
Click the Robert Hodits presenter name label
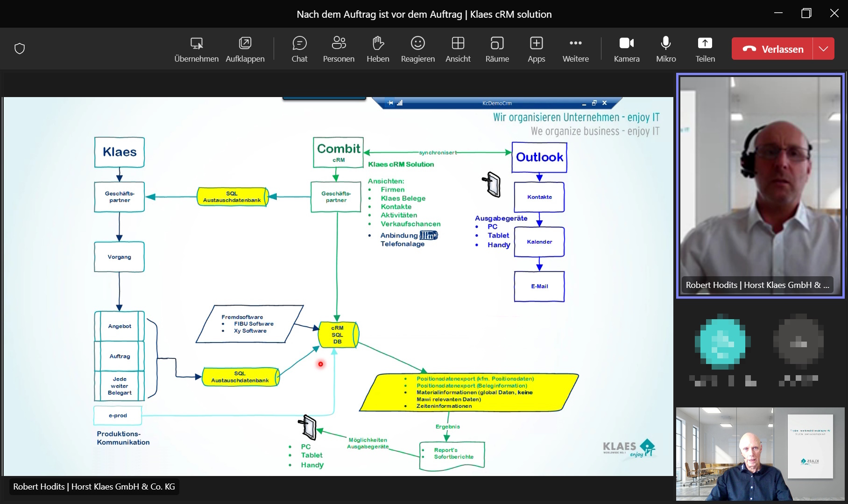94,487
